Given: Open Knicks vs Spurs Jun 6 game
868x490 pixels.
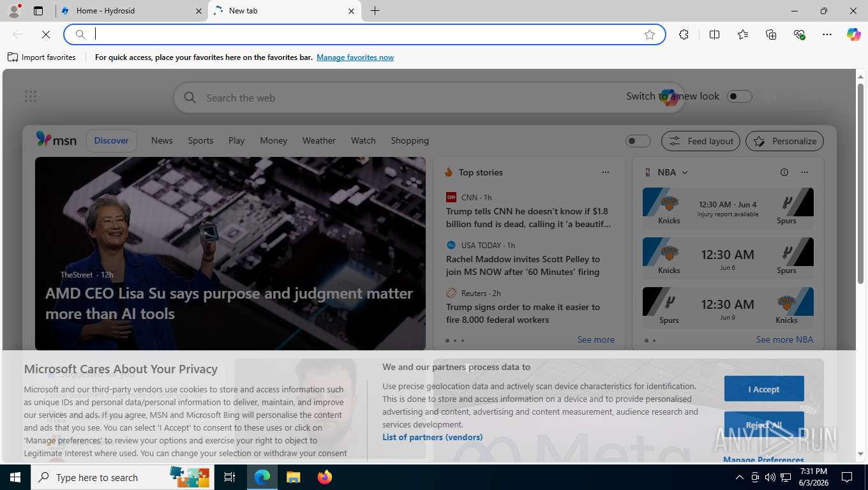Looking at the screenshot, I should tap(728, 258).
